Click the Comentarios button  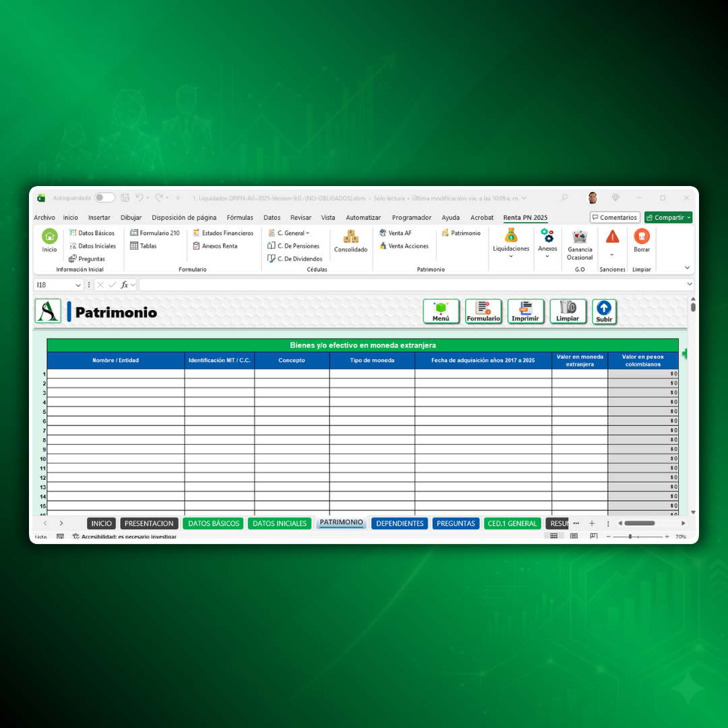point(615,218)
